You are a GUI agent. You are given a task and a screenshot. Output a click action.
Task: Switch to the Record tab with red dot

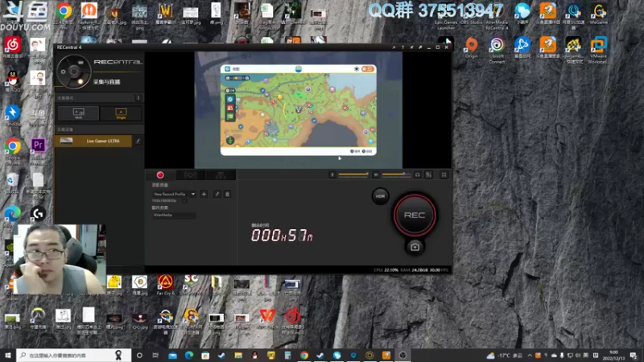tap(160, 175)
